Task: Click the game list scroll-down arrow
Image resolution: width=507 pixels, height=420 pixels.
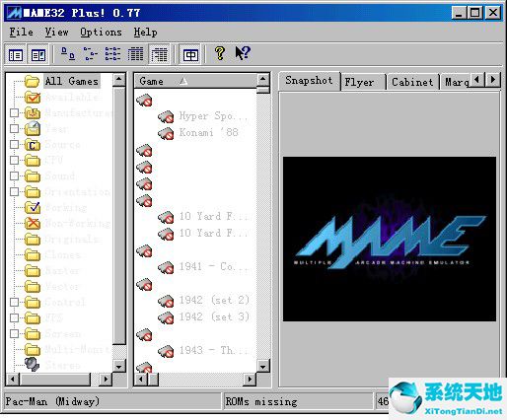Action: 263,366
